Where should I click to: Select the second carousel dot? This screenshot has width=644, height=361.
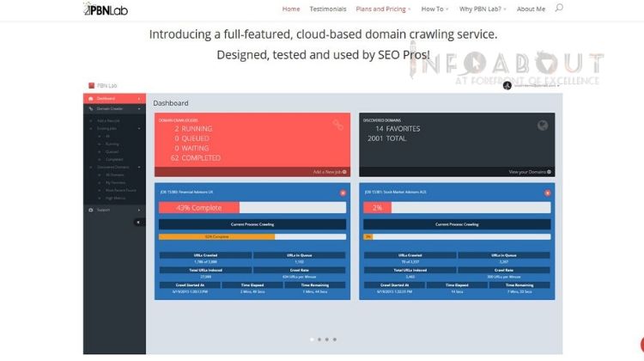tap(319, 340)
